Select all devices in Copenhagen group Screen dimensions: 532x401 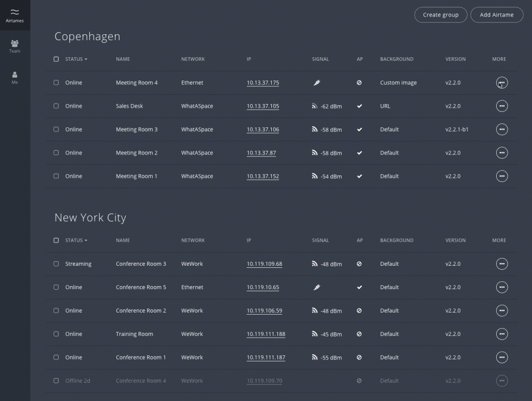click(56, 59)
